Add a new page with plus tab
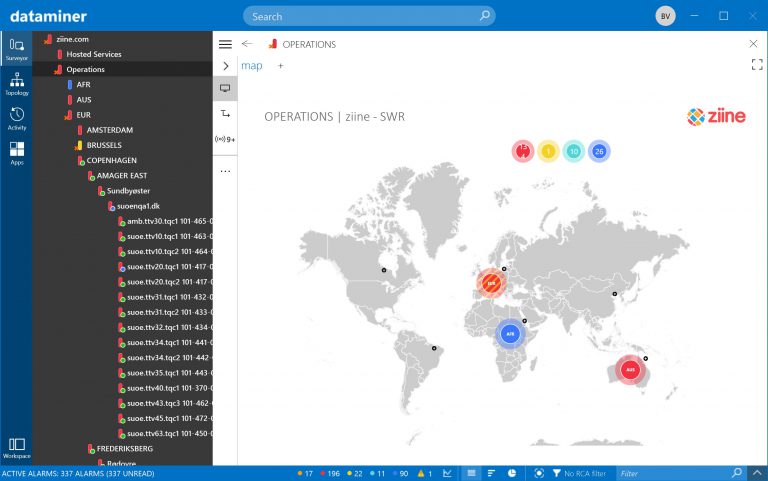This screenshot has height=481, width=768. pyautogui.click(x=281, y=65)
